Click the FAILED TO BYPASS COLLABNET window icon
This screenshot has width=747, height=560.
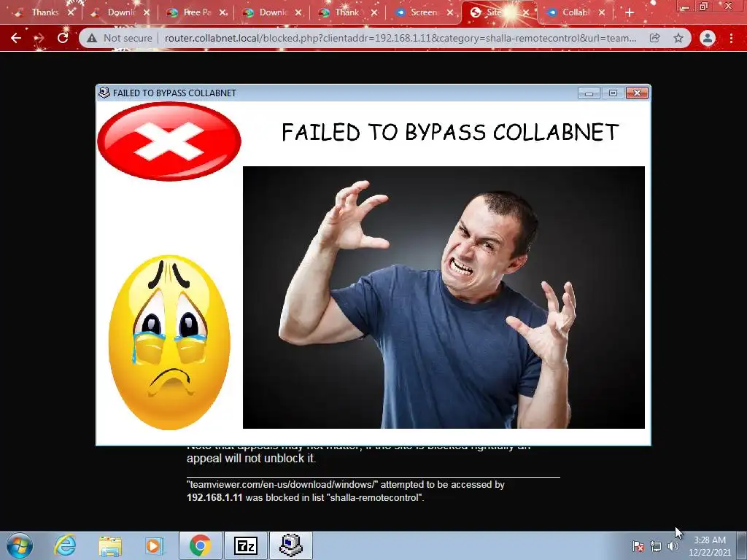click(x=104, y=93)
